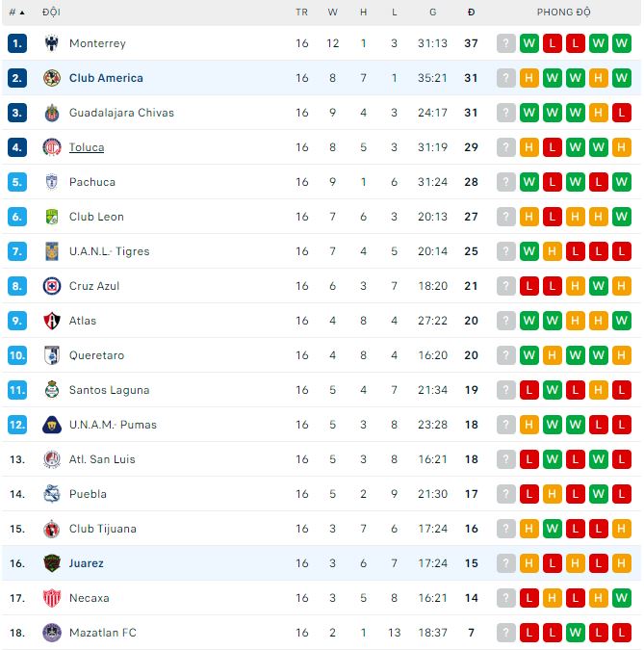The height and width of the screenshot is (650, 644).
Task: Sort standings by the Đ points column
Action: [471, 13]
